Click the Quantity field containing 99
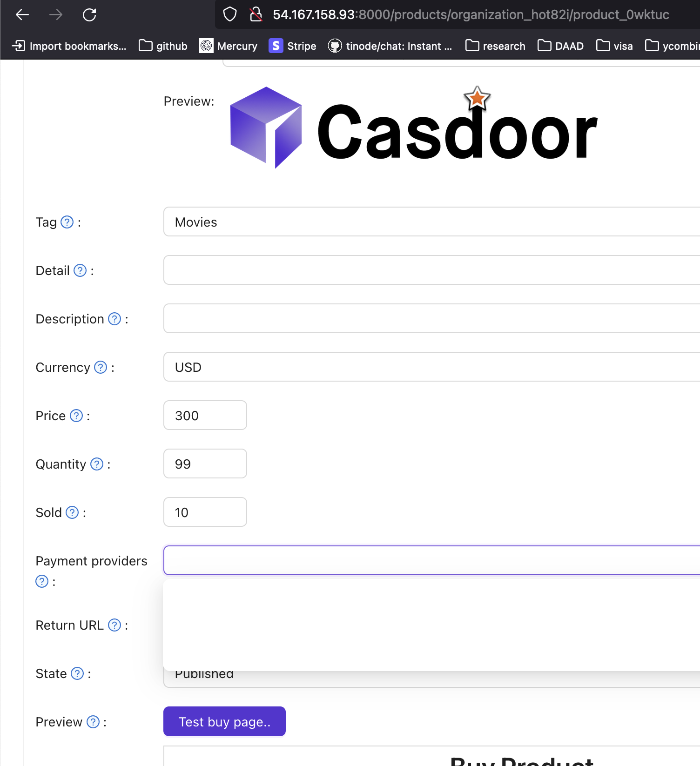This screenshot has height=766, width=700. (205, 464)
